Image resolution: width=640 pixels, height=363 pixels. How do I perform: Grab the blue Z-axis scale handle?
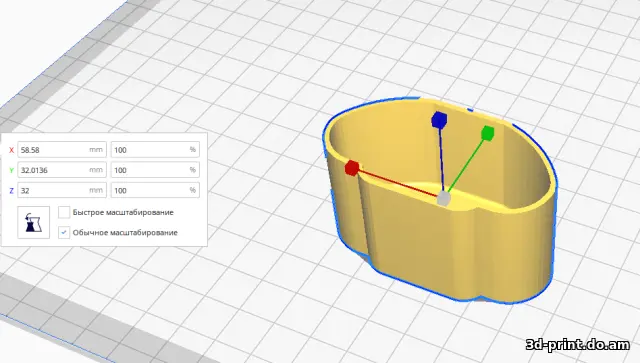tap(439, 120)
